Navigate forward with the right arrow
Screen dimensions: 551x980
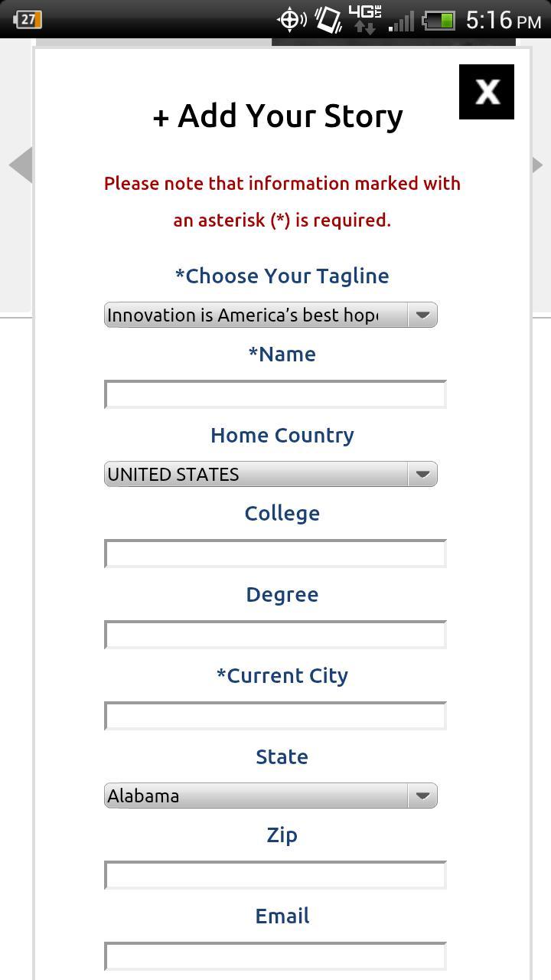coord(538,165)
